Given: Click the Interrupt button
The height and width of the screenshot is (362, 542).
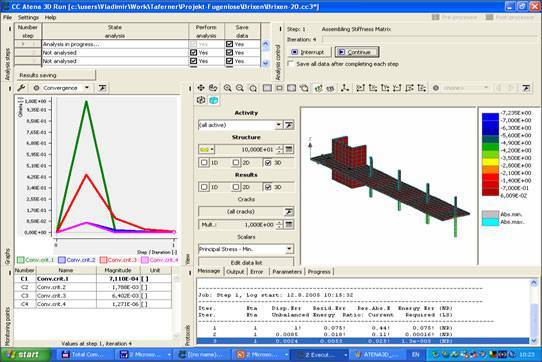Looking at the screenshot, I should pos(309,52).
